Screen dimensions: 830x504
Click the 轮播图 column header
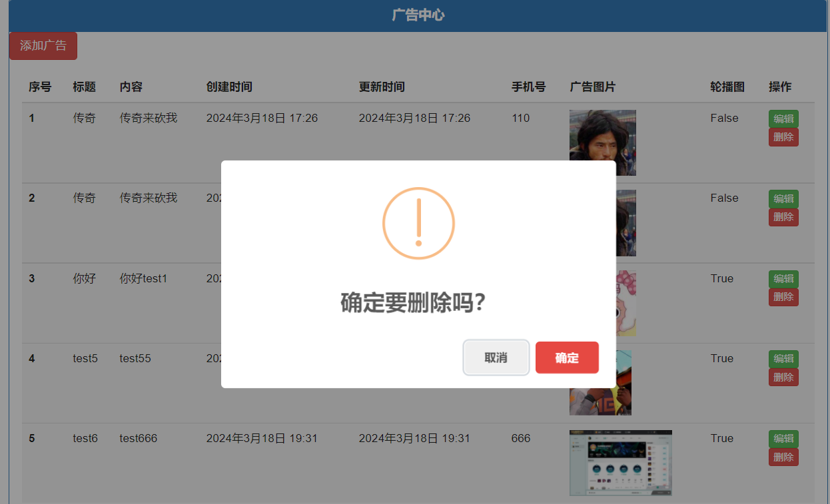(727, 87)
